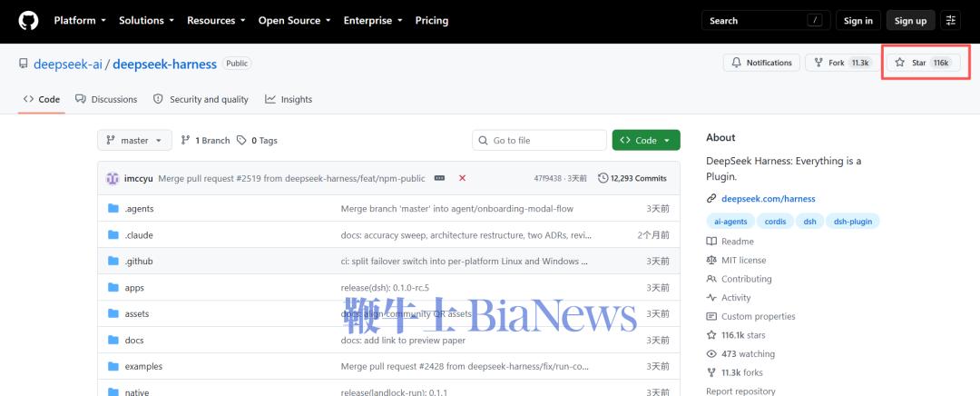The image size is (980, 396).
Task: Open the Pricing page
Action: pos(432,21)
